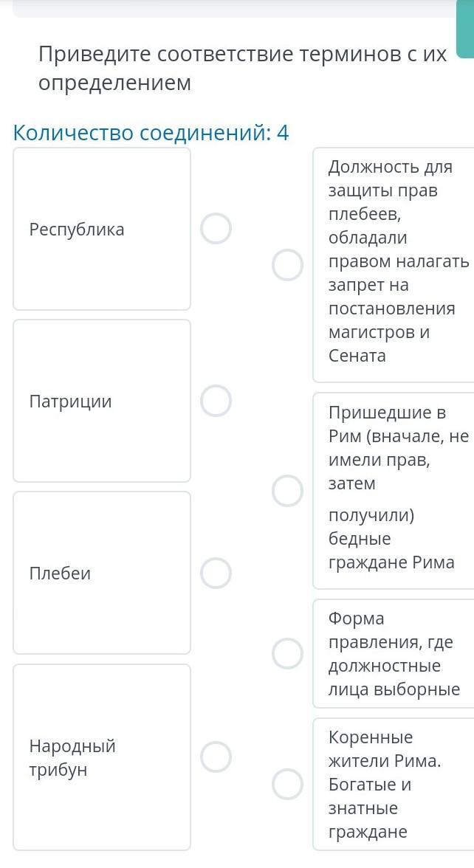
Task: Select circle beside 'Должность для защиты прав плебеев'
Action: 287,265
